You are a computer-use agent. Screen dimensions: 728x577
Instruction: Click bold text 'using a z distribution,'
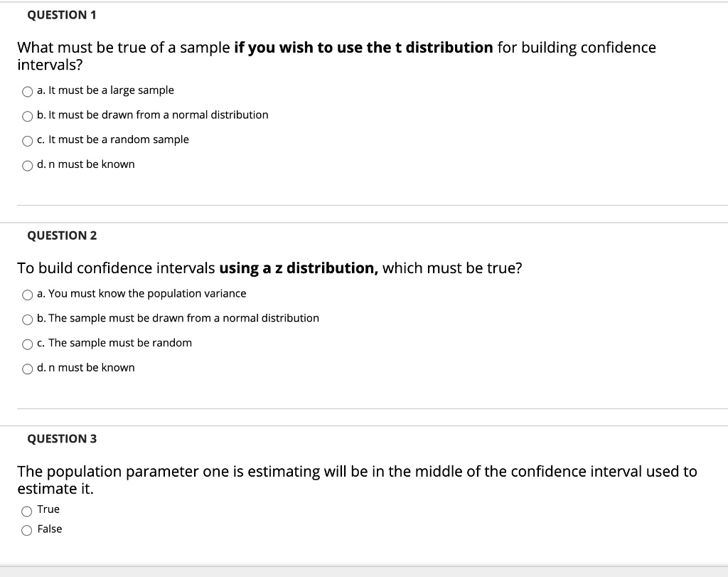299,268
